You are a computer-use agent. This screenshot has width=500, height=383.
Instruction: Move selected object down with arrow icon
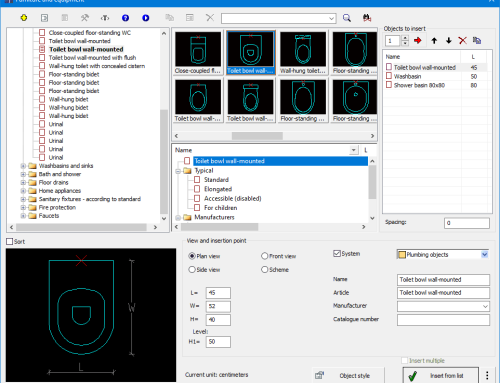coord(449,41)
